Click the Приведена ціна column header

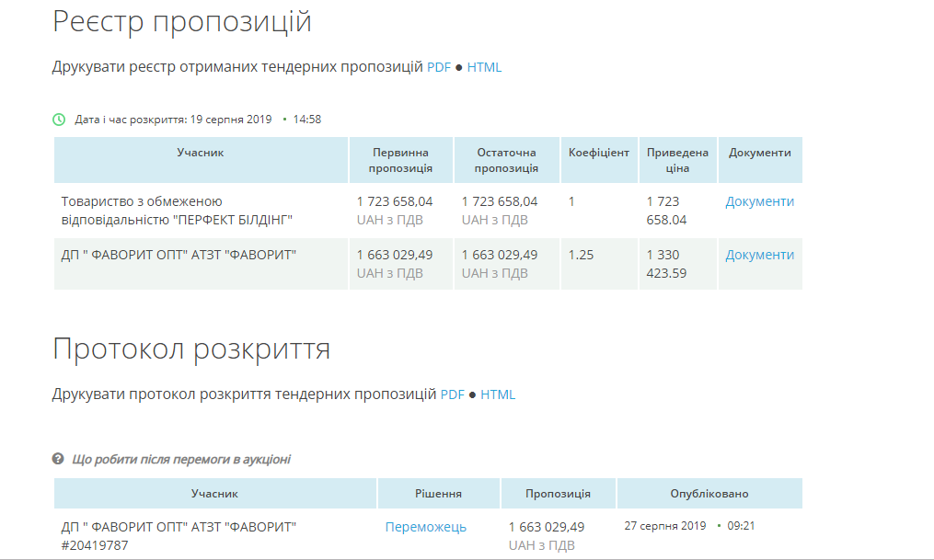[x=677, y=160]
